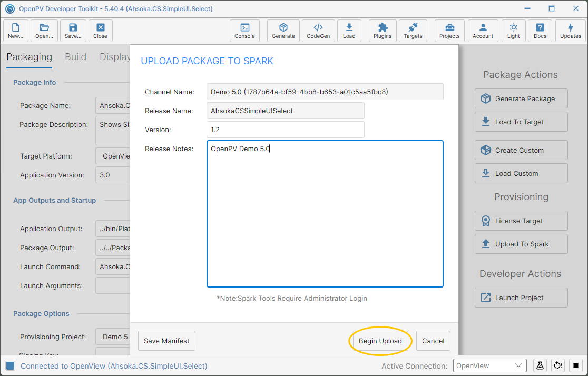The image size is (588, 376).
Task: Switch to the Display tab
Action: pos(114,57)
